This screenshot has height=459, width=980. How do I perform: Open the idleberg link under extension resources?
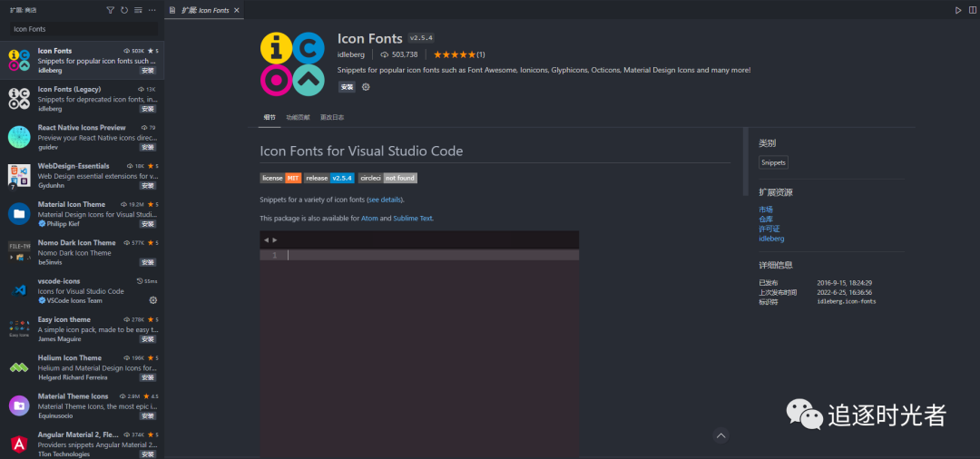(x=771, y=239)
